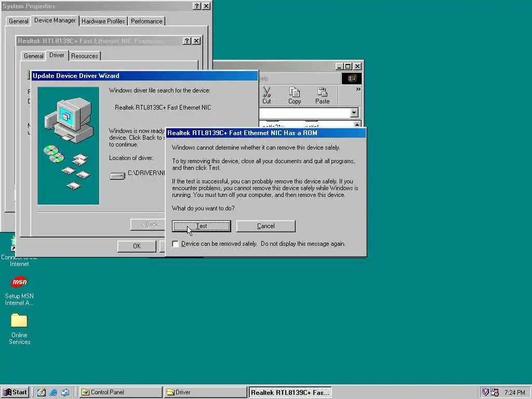The height and width of the screenshot is (399, 532).
Task: Click the Back button in Update wizard
Action: (x=148, y=224)
